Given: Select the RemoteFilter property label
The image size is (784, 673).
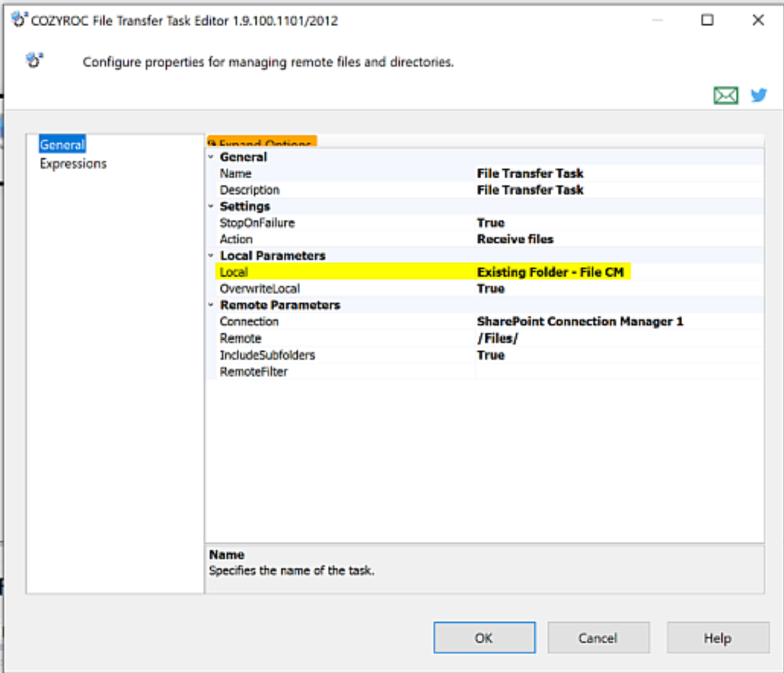Looking at the screenshot, I should [253, 372].
